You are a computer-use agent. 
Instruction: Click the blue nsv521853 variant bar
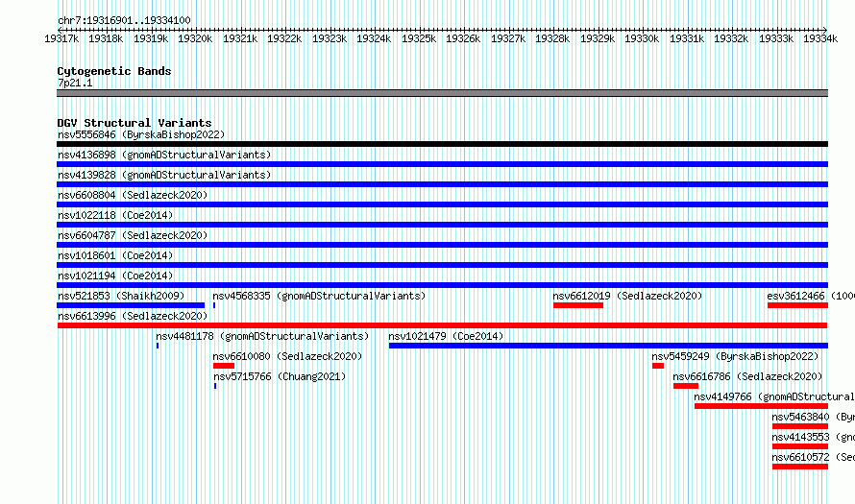pos(131,305)
